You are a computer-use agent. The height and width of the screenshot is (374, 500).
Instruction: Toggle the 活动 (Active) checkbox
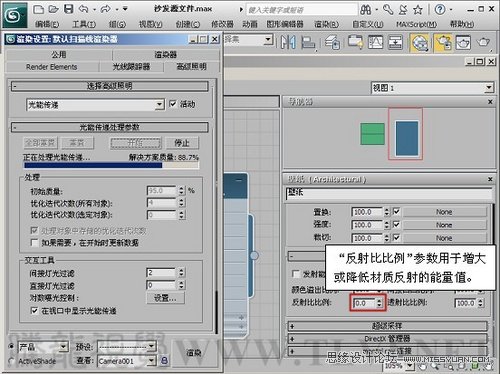click(x=173, y=104)
